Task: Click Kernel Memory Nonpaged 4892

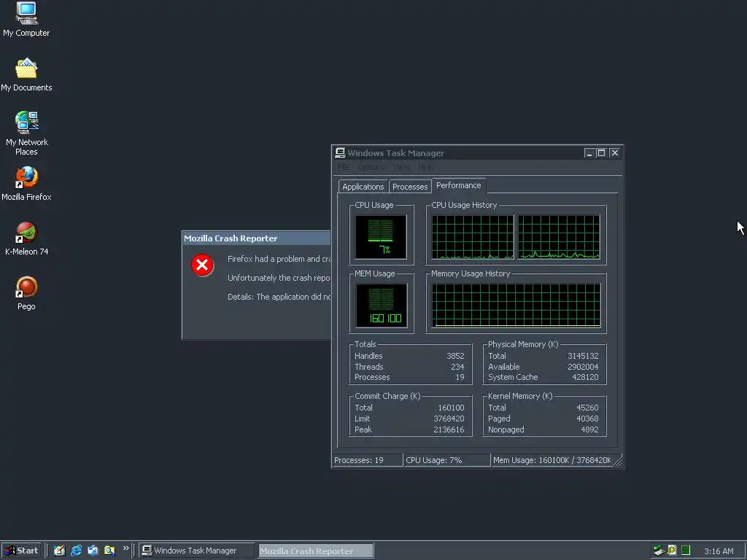Action: (589, 429)
